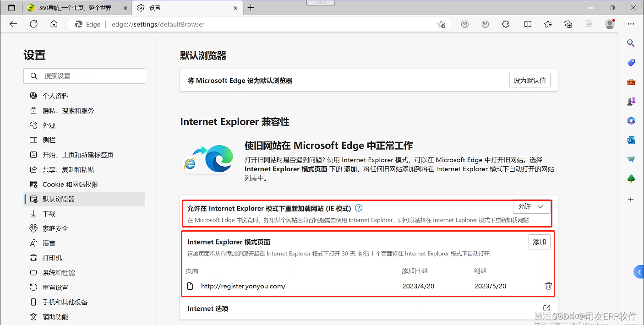Open sidebar Outlook icon
This screenshot has width=644, height=325.
click(631, 140)
